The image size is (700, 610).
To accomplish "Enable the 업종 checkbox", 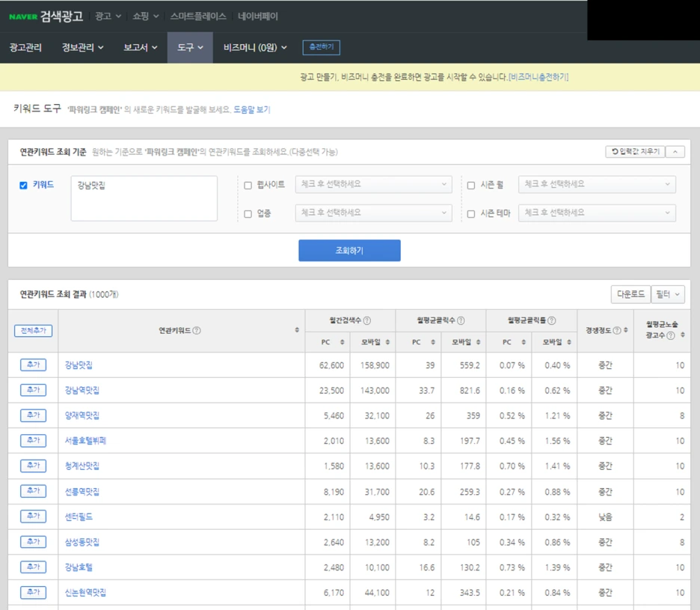I will click(x=248, y=214).
